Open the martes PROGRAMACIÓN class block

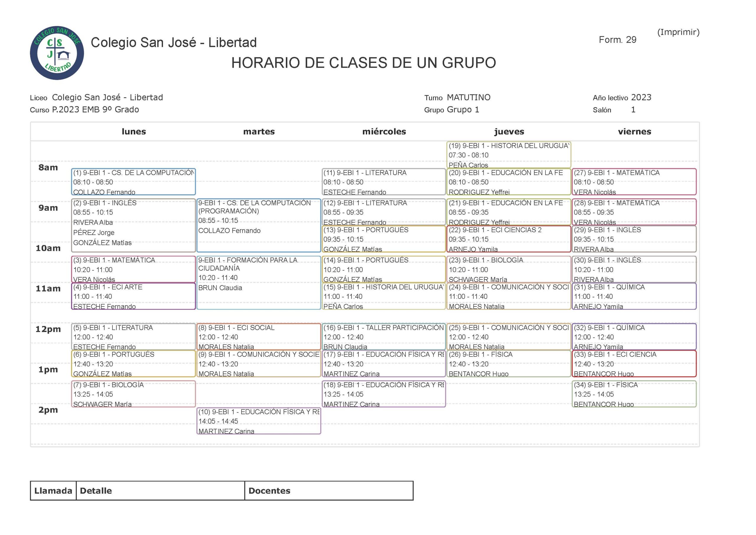point(258,225)
